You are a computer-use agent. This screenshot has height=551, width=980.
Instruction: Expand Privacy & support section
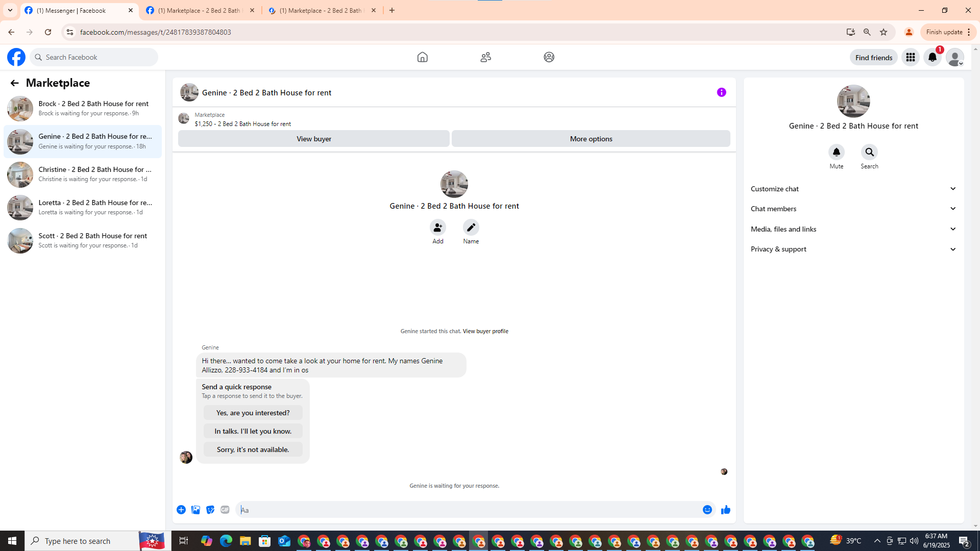point(853,249)
